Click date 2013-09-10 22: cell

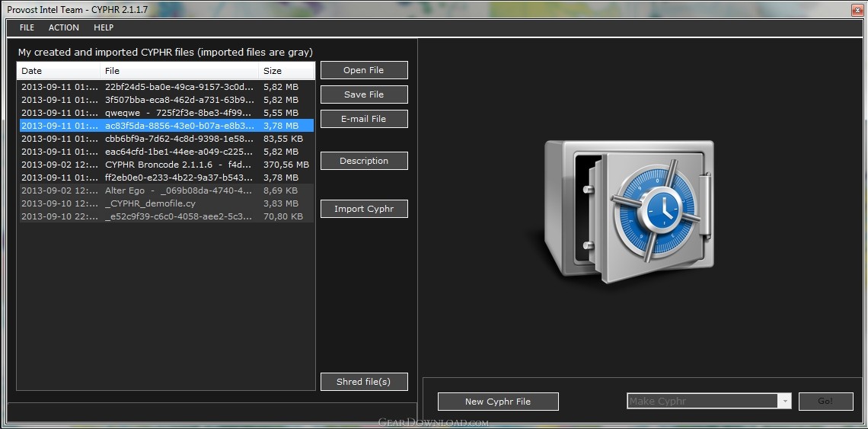(60, 216)
